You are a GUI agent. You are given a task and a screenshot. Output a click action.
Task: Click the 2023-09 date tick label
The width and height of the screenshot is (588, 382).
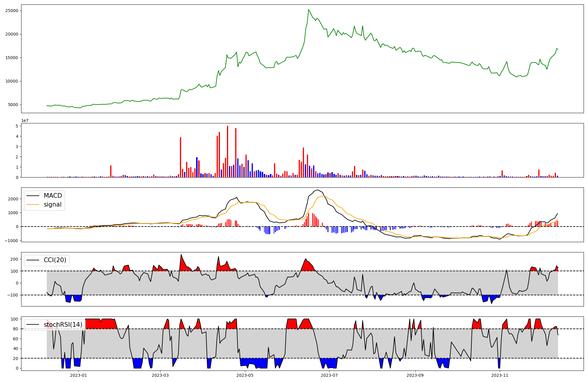(415, 375)
